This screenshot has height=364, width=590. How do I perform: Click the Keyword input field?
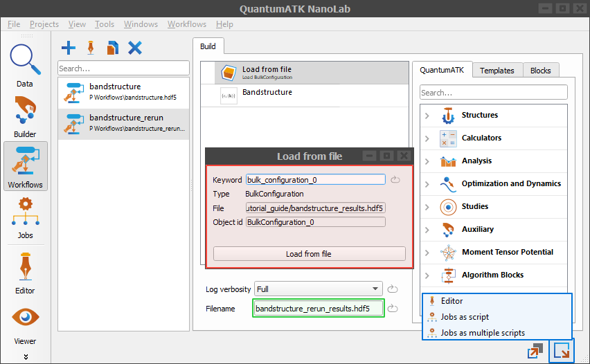coord(315,180)
